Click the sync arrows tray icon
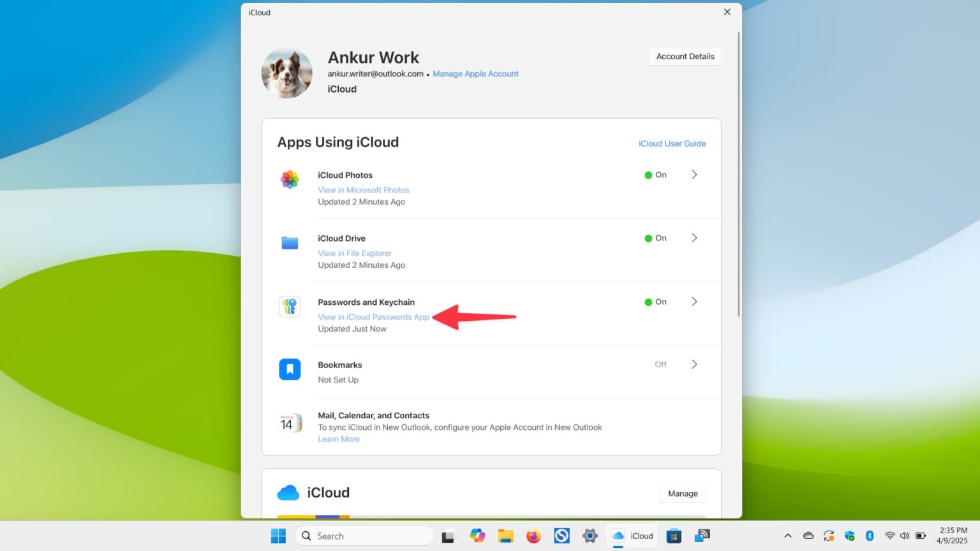The image size is (980, 551). tap(829, 536)
